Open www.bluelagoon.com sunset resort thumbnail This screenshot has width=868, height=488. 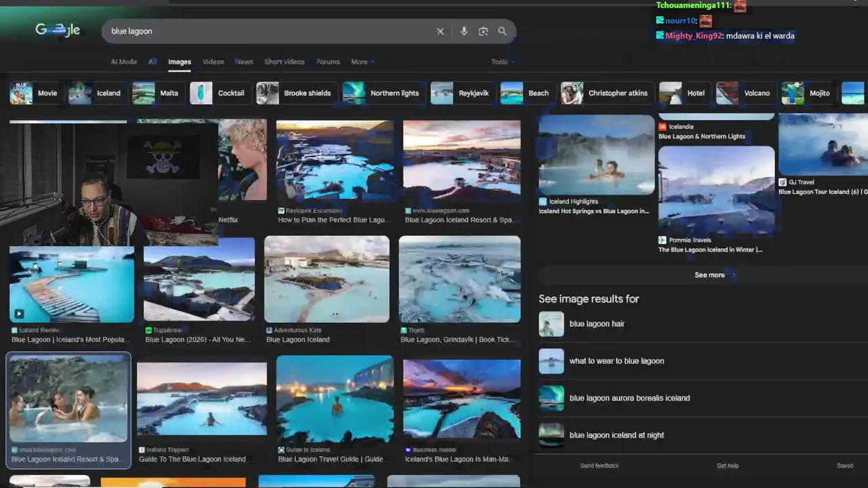click(x=462, y=161)
